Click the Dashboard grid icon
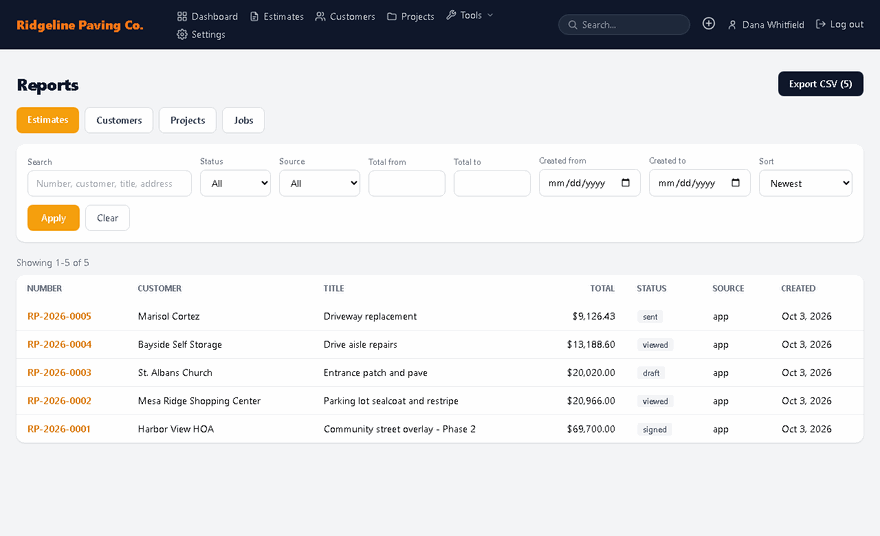The image size is (880, 536). click(182, 16)
